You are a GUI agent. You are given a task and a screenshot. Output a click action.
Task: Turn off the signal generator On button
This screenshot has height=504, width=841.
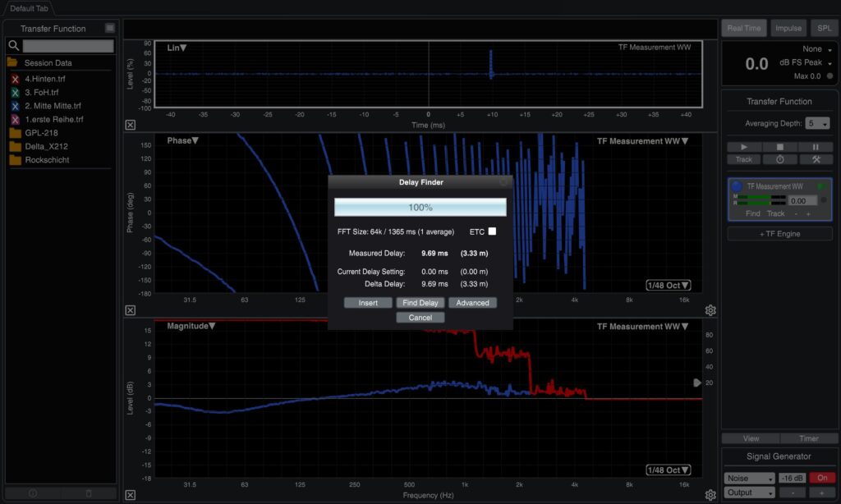pyautogui.click(x=820, y=478)
